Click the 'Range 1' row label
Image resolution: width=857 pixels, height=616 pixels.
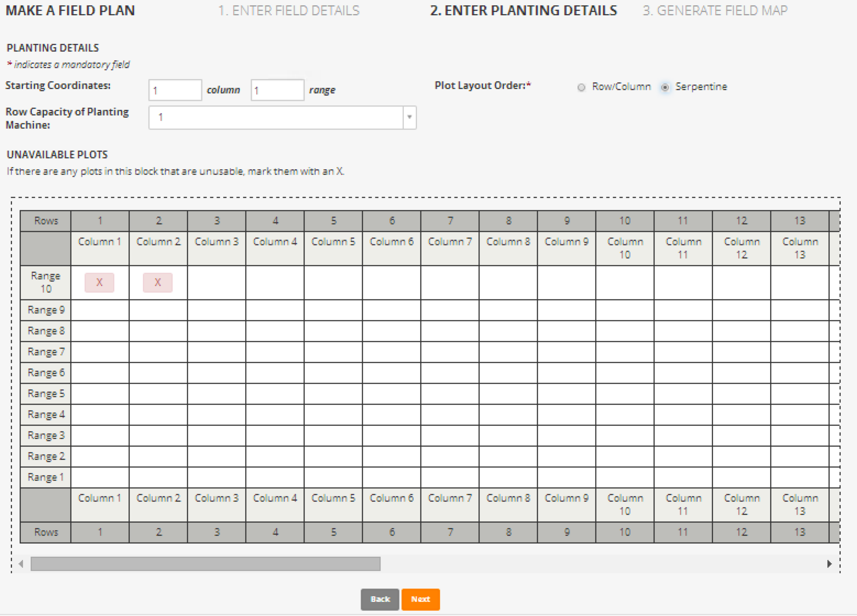[x=45, y=477]
